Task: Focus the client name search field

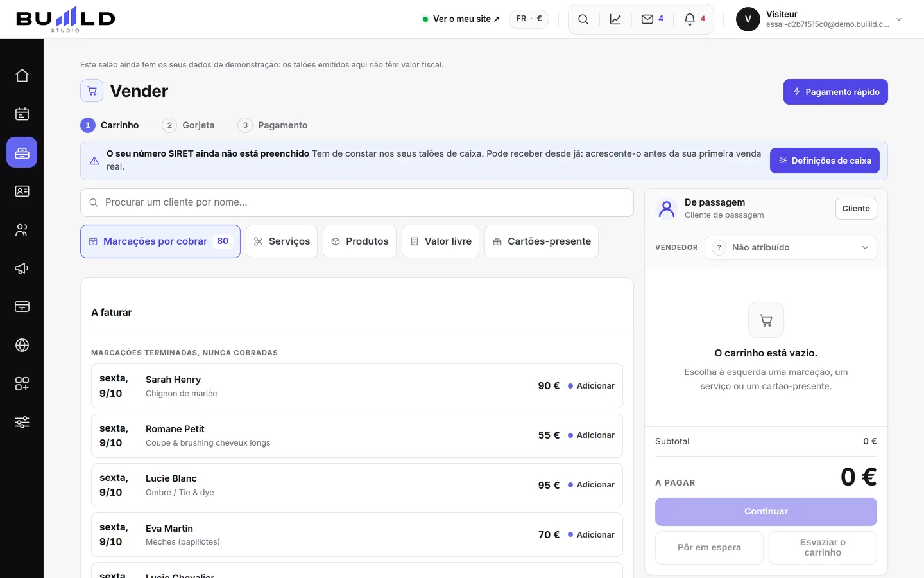Action: 357,202
